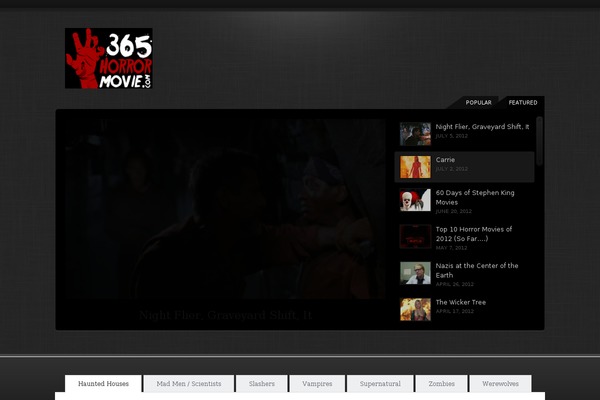Click the 'APRIL 26, 2012' date
The image size is (600, 400).
pos(455,284)
